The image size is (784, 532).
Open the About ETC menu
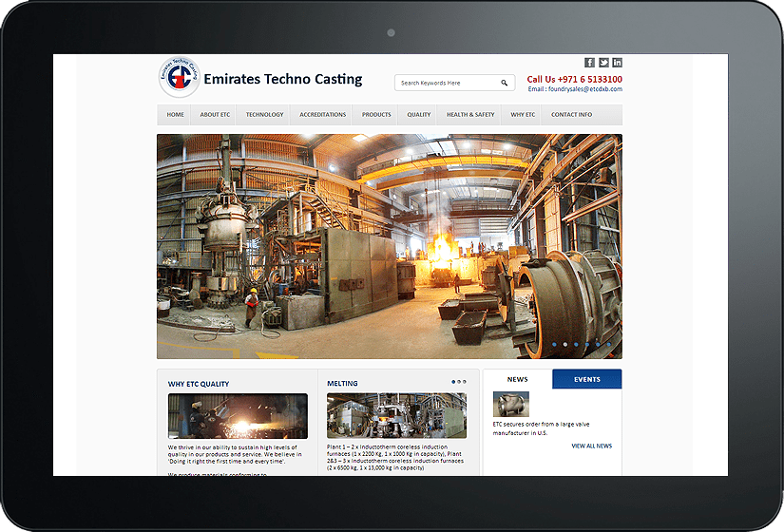[215, 115]
